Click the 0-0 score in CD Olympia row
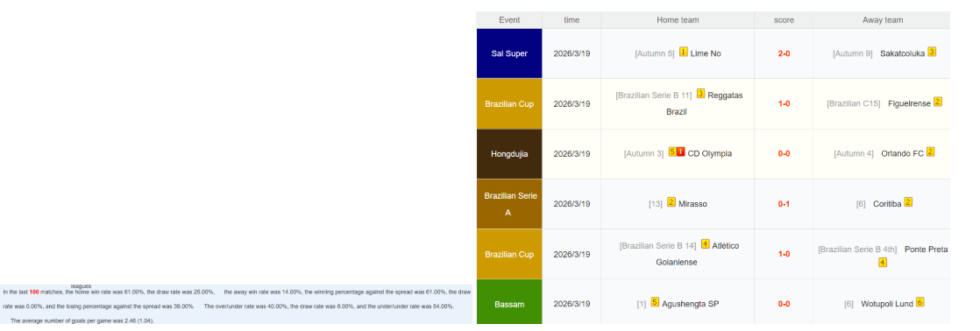The width and height of the screenshot is (980, 331). tap(784, 153)
